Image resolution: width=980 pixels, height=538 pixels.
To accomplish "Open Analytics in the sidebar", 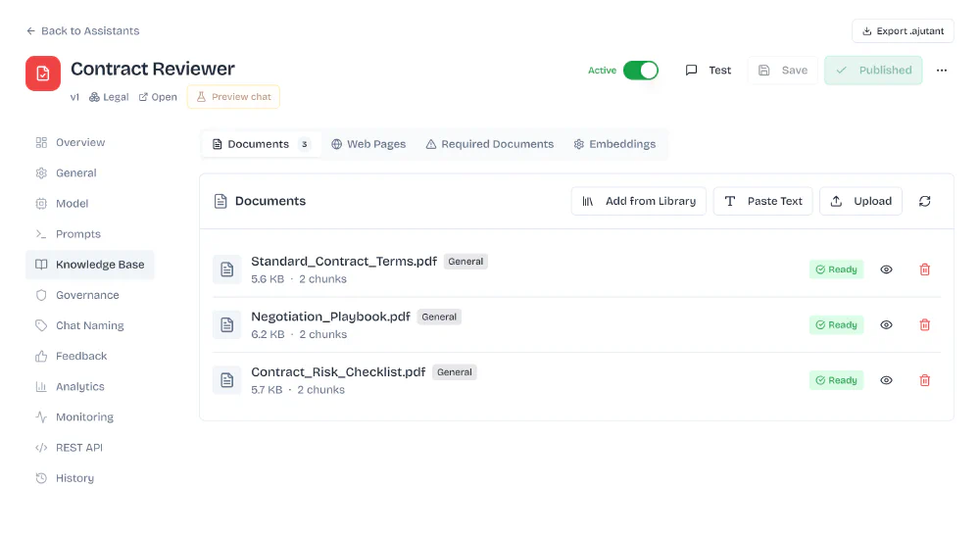I will 90,387.
